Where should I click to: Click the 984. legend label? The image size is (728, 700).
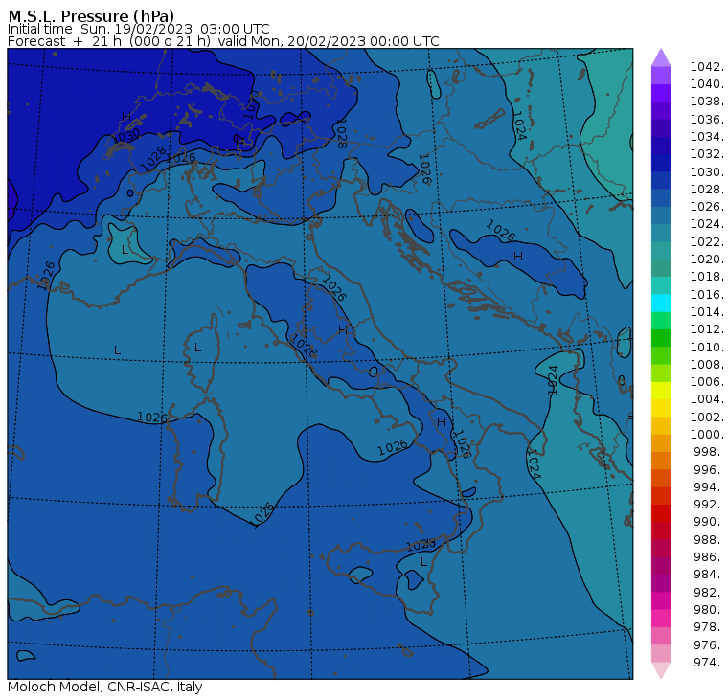(709, 575)
